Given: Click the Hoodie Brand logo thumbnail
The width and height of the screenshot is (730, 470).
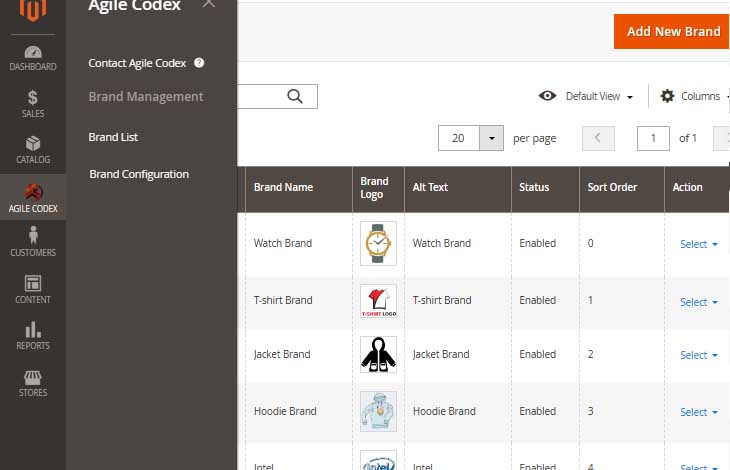Looking at the screenshot, I should coord(378,411).
